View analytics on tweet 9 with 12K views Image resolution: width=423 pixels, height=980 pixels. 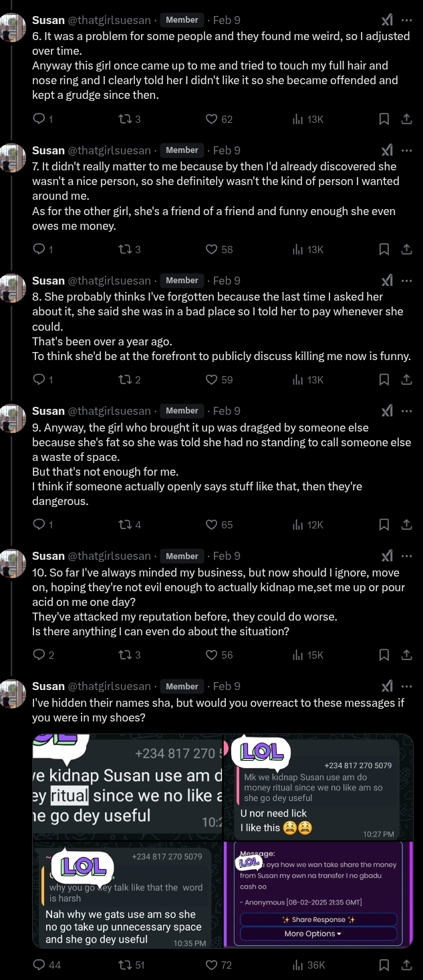pyautogui.click(x=298, y=524)
